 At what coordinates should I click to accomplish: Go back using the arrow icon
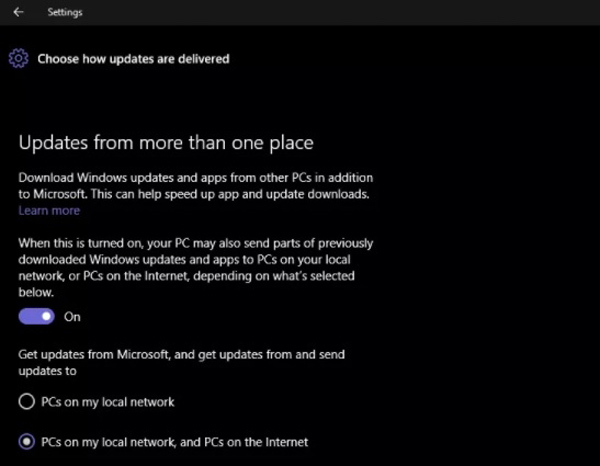18,12
